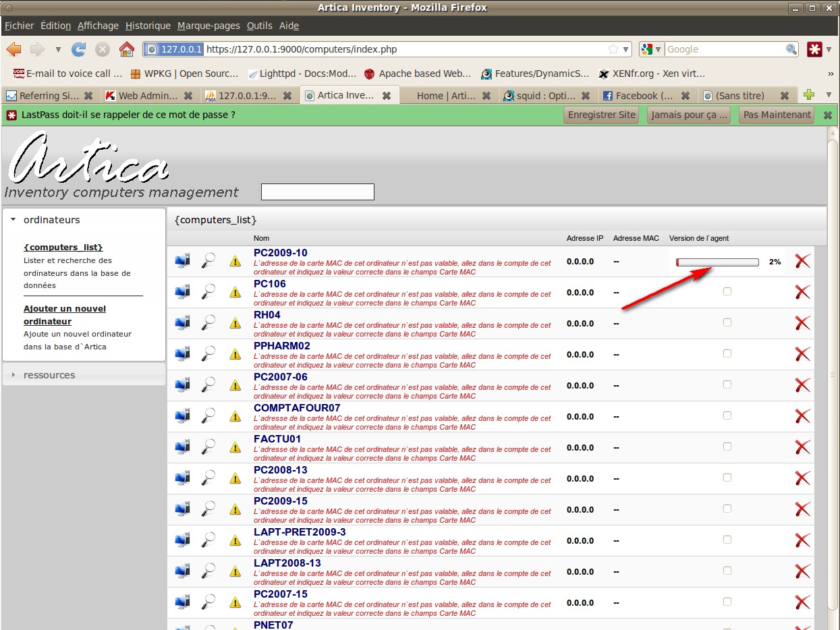Click Firefox back arrow button
This screenshot has height=630, width=840.
(x=14, y=49)
